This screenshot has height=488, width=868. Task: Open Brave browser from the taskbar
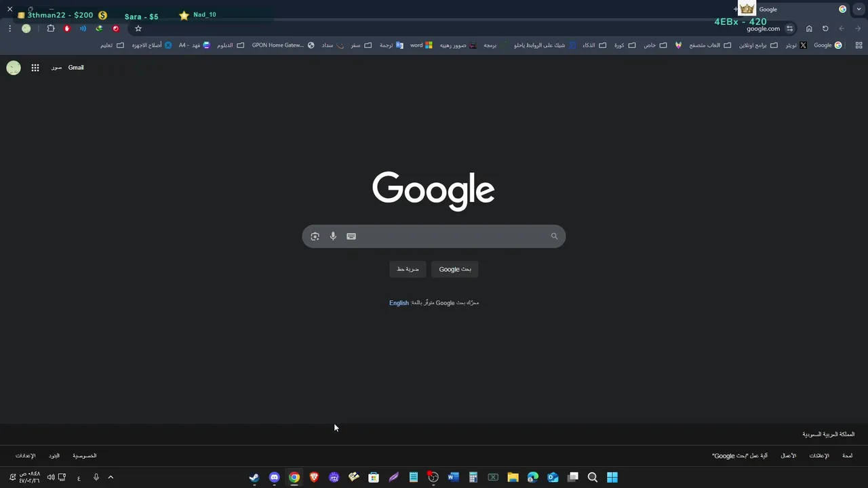point(314,477)
